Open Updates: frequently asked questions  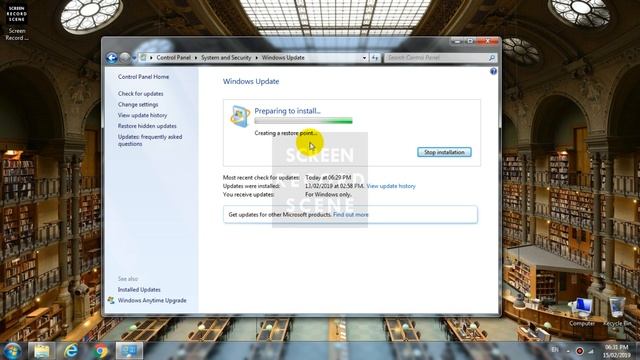coord(150,140)
